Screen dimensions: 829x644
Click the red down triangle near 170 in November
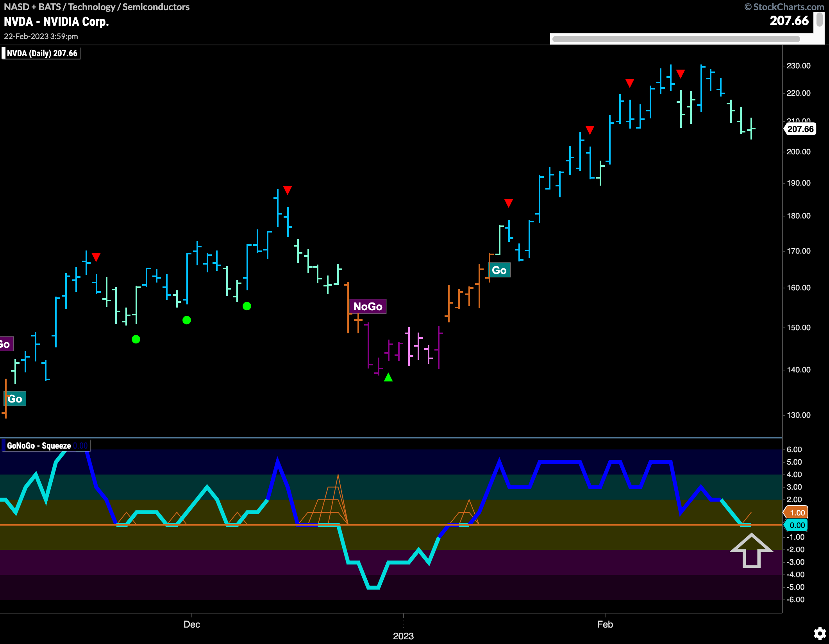96,257
